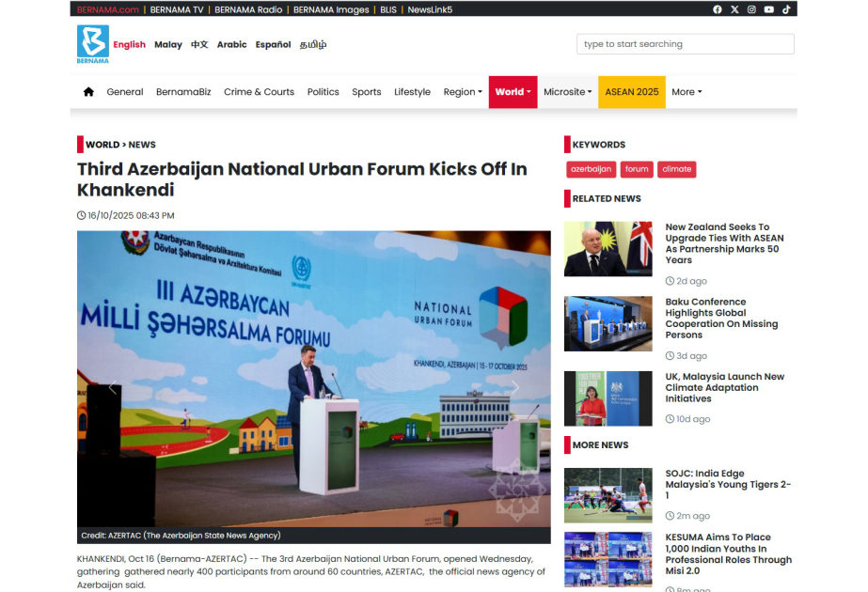Expand the Microsite dropdown menu
Viewport: 868px width, 592px height.
pos(567,92)
